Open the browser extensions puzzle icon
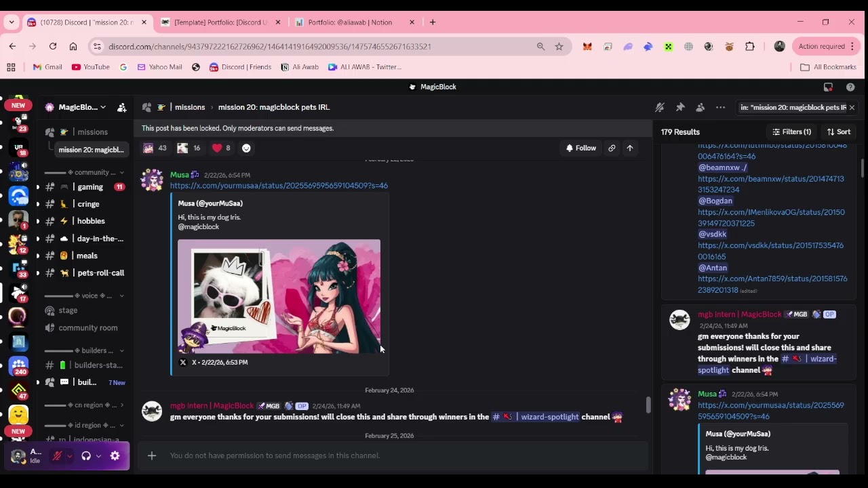Image resolution: width=868 pixels, height=488 pixels. tap(749, 46)
